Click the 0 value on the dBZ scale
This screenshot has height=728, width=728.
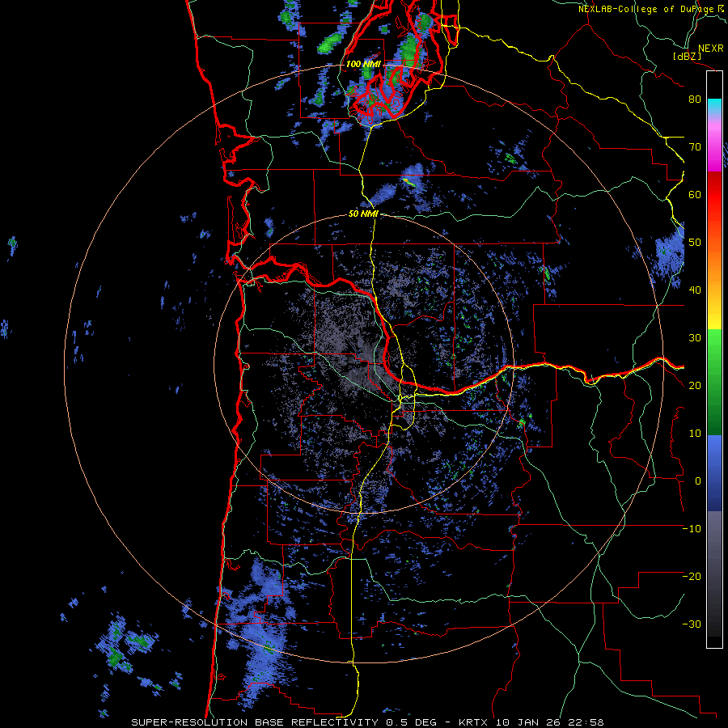[x=698, y=481]
